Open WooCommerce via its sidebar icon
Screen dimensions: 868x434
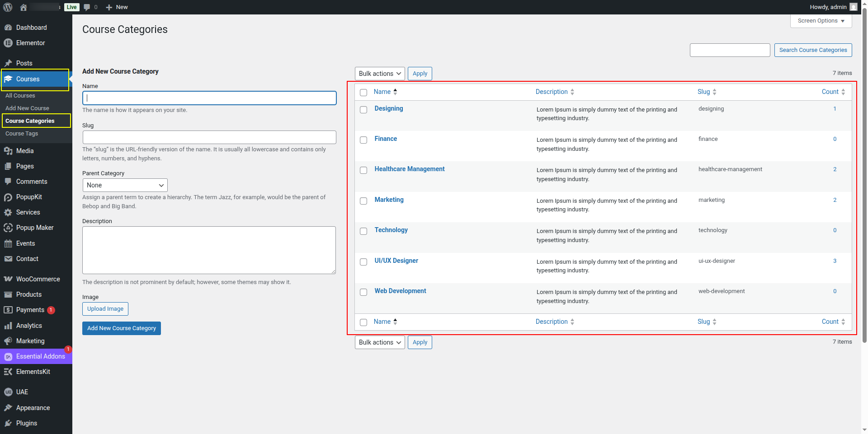point(8,279)
